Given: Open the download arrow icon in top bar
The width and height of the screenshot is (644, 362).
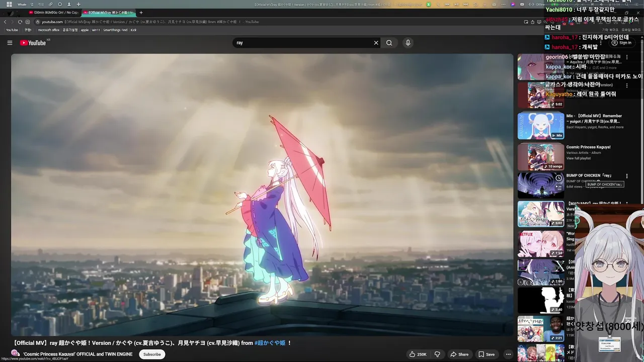Looking at the screenshot, I should pyautogui.click(x=485, y=5).
